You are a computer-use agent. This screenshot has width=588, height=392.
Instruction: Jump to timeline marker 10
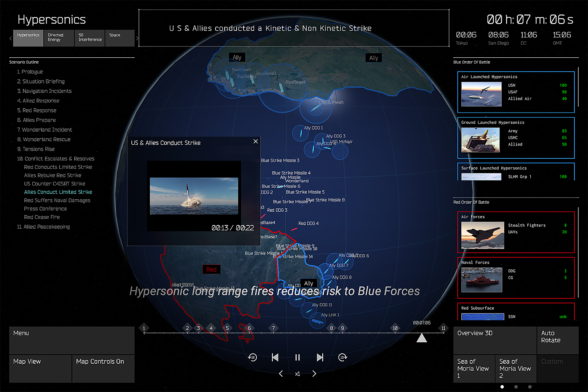[395, 328]
